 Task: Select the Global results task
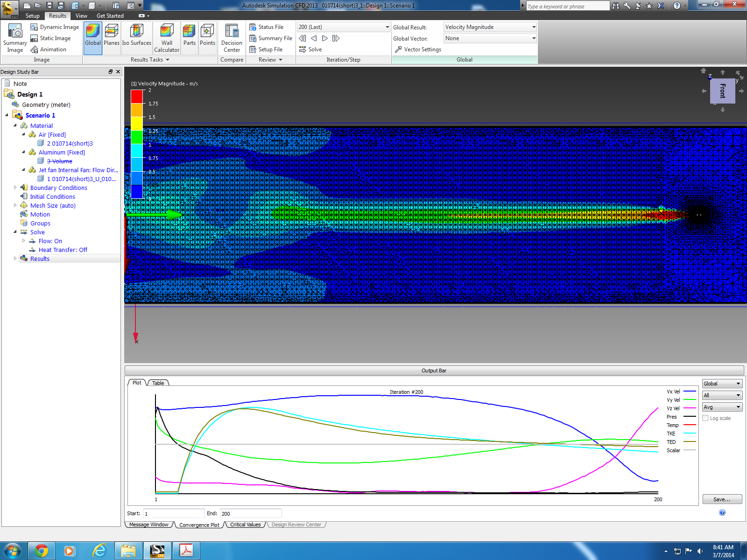(x=93, y=37)
